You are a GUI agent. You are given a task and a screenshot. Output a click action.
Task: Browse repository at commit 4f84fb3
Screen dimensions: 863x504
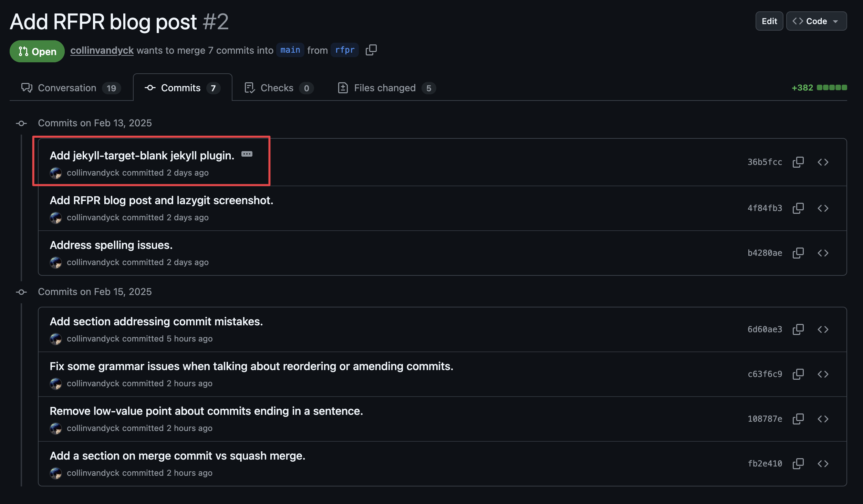point(823,208)
